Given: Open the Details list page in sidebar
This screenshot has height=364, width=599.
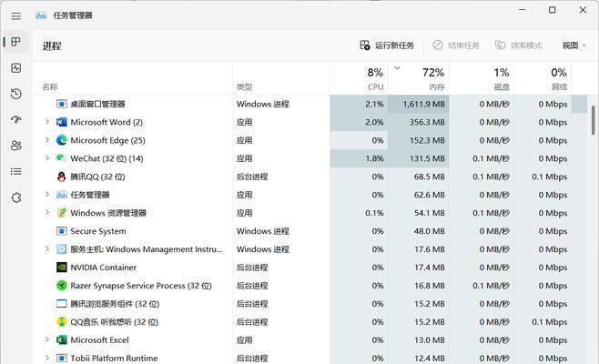Looking at the screenshot, I should pyautogui.click(x=16, y=171).
